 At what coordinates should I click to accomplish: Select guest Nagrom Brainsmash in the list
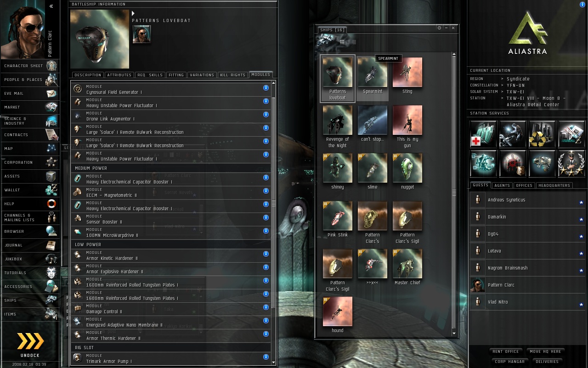click(527, 268)
